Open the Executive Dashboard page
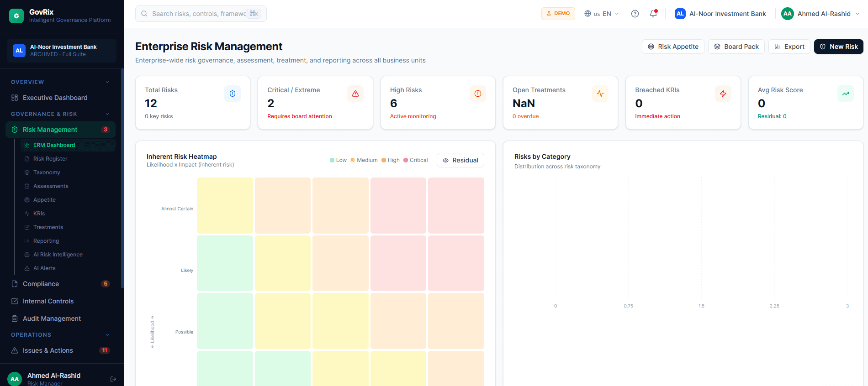 tap(60, 98)
